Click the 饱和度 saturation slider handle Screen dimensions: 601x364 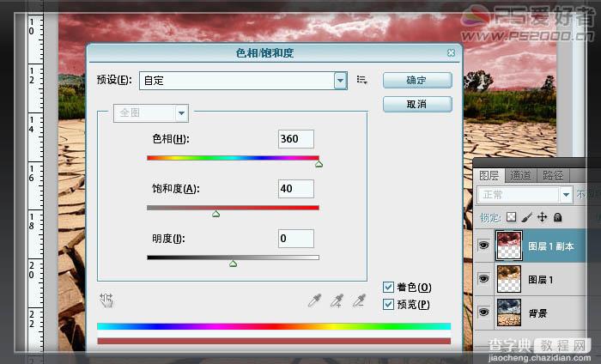[x=216, y=214]
